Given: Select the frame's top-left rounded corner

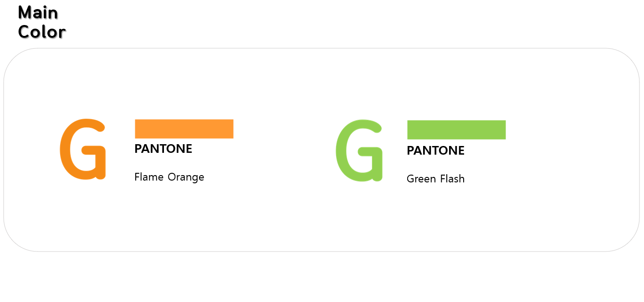Looking at the screenshot, I should click(x=14, y=58).
